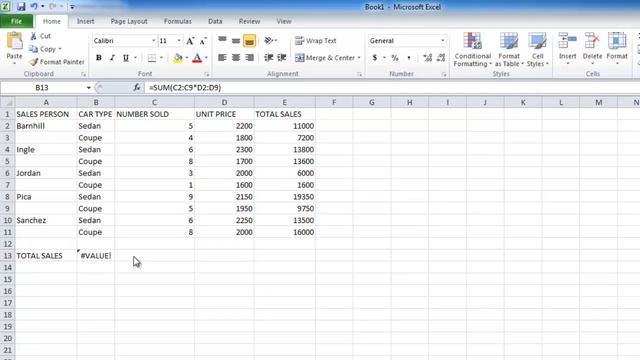Click the font color A icon
Image resolution: width=640 pixels, height=360 pixels.
click(x=197, y=58)
